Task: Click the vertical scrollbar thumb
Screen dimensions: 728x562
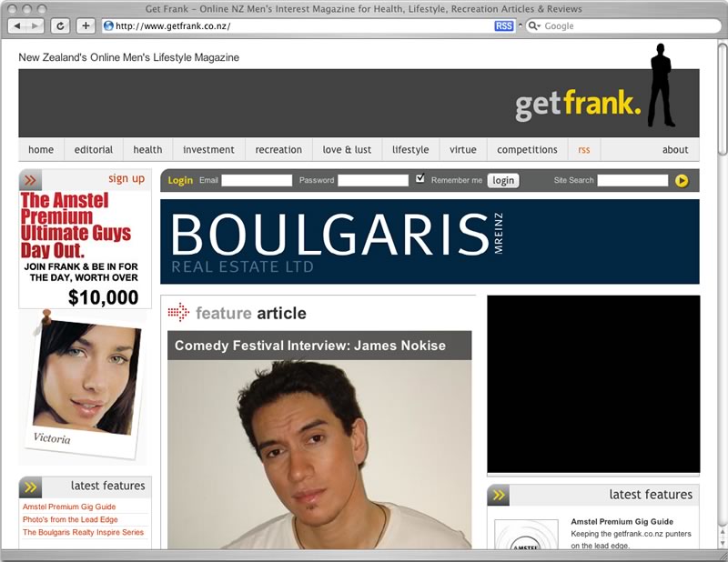Action: coord(723,99)
